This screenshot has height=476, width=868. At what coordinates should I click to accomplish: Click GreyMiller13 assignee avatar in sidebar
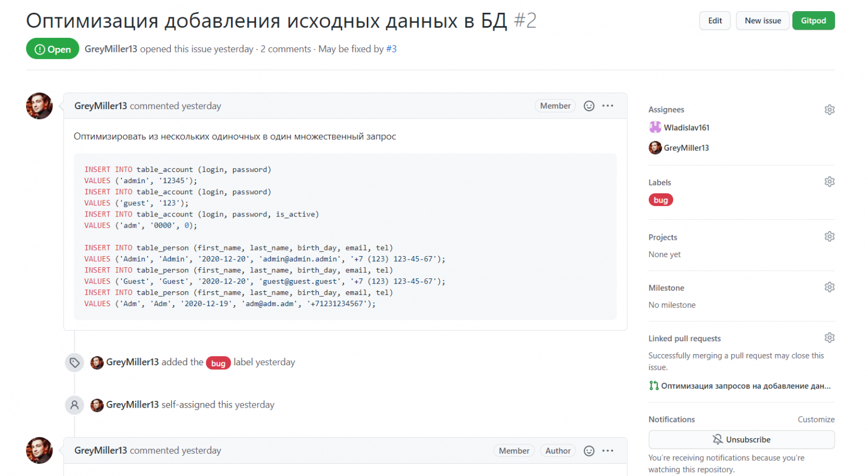(655, 148)
